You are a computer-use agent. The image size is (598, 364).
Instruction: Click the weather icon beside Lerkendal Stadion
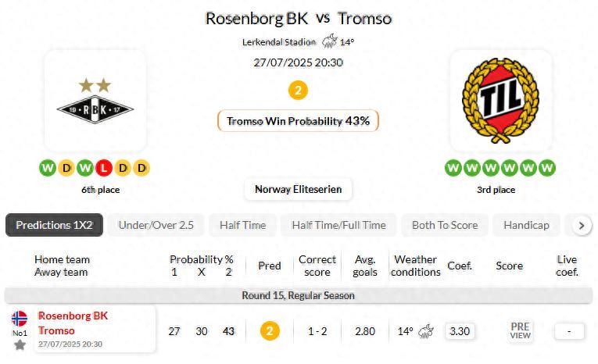click(330, 41)
